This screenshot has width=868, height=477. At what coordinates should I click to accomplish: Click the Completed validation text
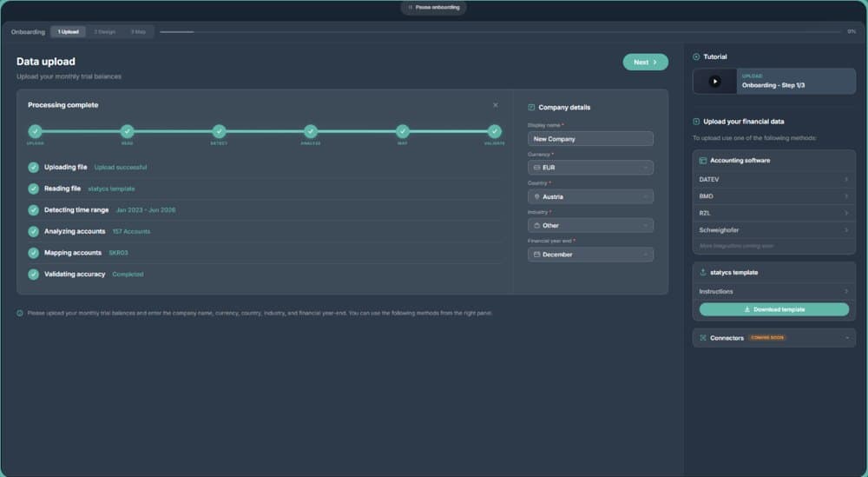click(128, 275)
